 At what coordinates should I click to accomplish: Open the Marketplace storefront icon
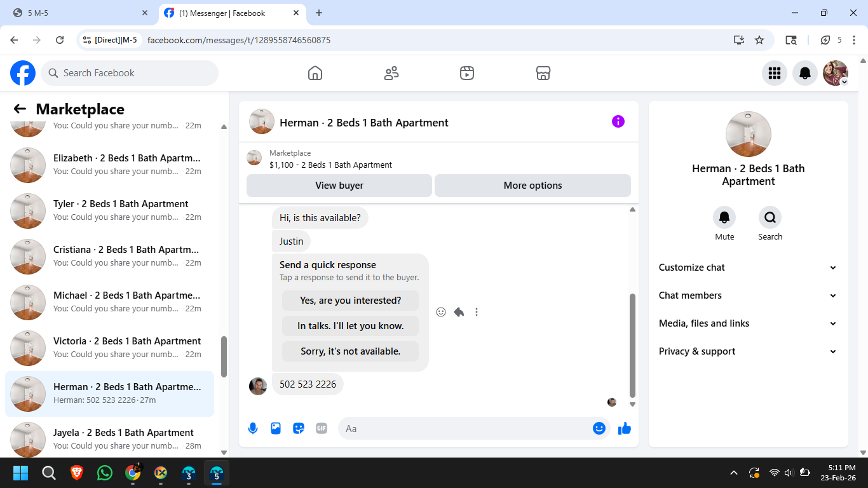(x=543, y=73)
